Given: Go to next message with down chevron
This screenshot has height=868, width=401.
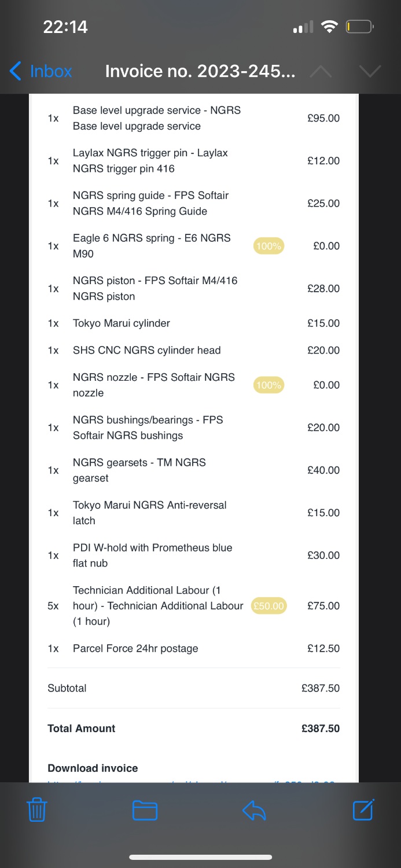Looking at the screenshot, I should (x=370, y=71).
